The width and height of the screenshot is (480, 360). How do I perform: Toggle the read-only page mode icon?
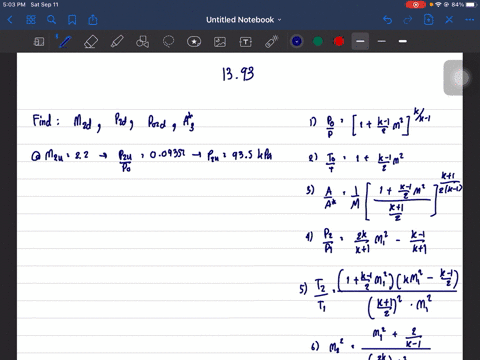(39, 42)
